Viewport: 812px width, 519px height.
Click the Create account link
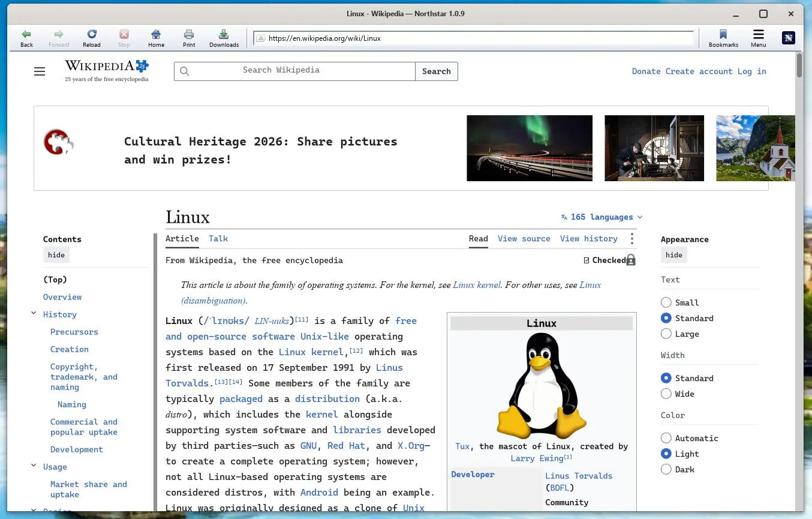click(699, 71)
